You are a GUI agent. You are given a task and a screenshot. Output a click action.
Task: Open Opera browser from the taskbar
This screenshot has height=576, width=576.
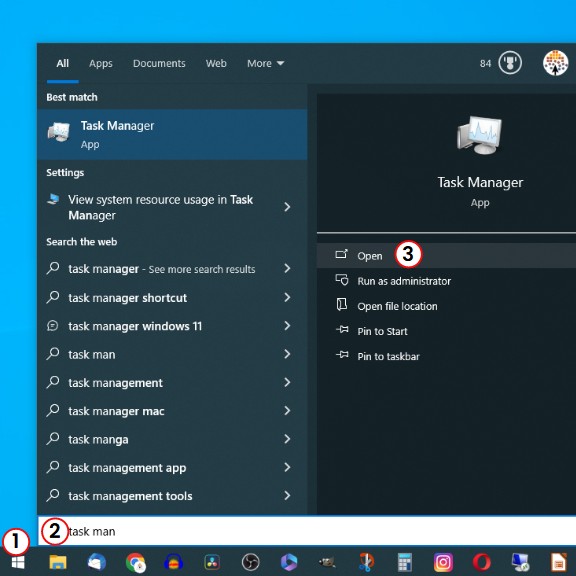pyautogui.click(x=482, y=562)
